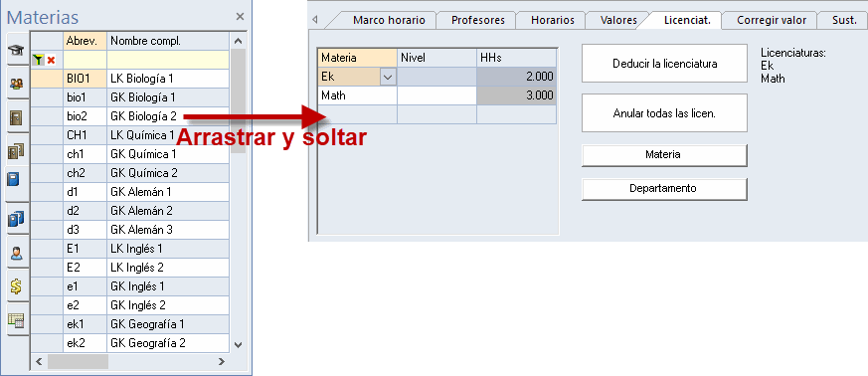868x376 pixels.
Task: Select the GK Geografía 2 row
Action: click(x=129, y=343)
